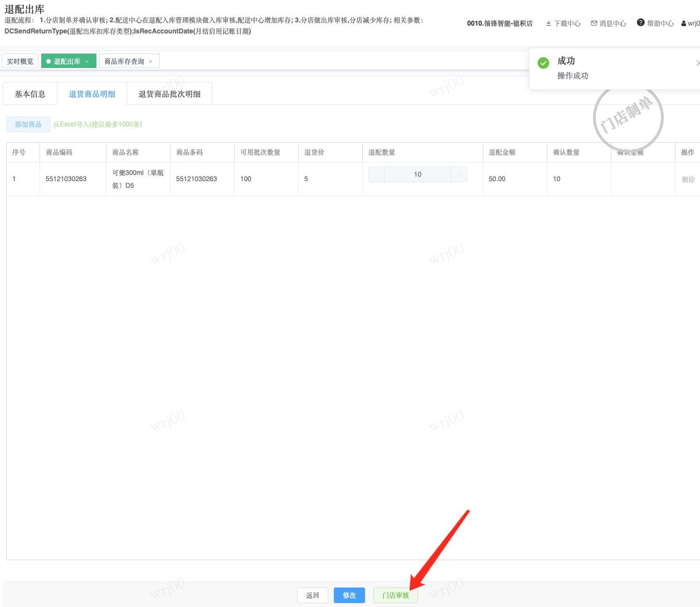Open the 退货商品批次明细 tab
This screenshot has width=700, height=607.
click(169, 94)
